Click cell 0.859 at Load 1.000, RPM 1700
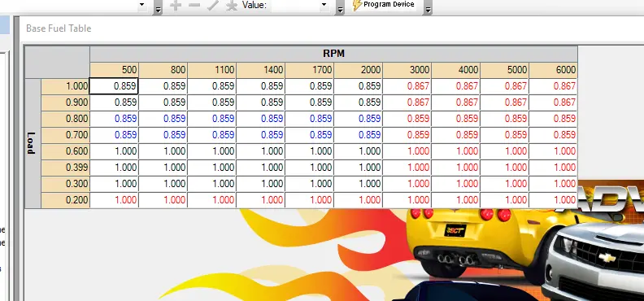This screenshot has width=644, height=301. click(310, 86)
